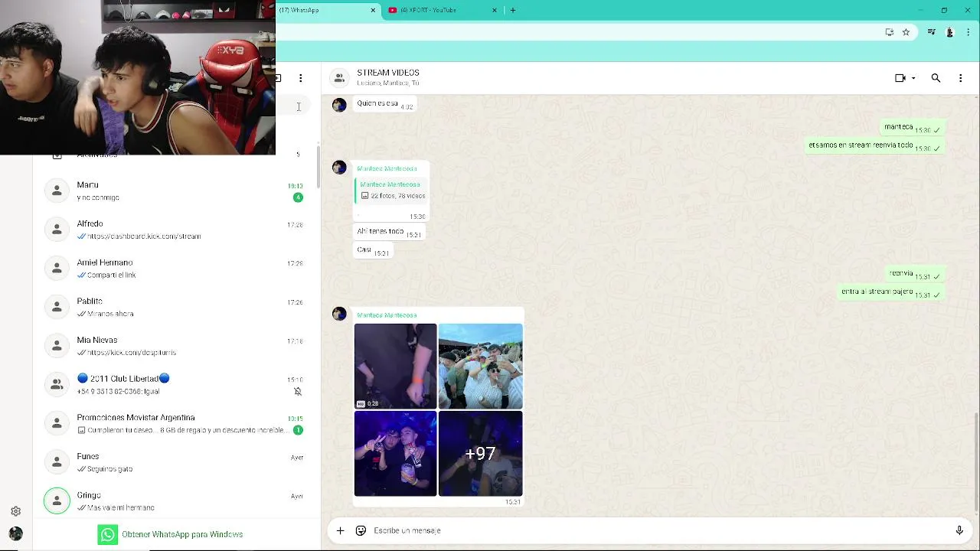Open the Alfredo chat

(x=176, y=230)
